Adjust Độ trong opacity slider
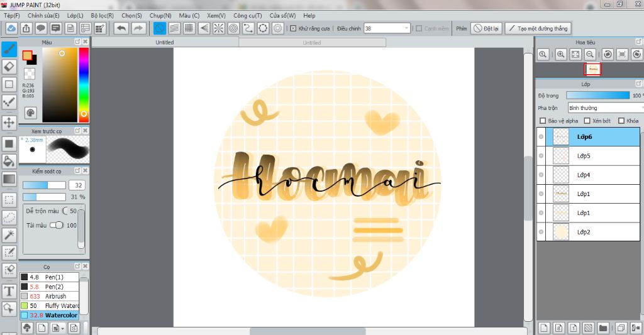The width and height of the screenshot is (644, 335). click(x=597, y=96)
